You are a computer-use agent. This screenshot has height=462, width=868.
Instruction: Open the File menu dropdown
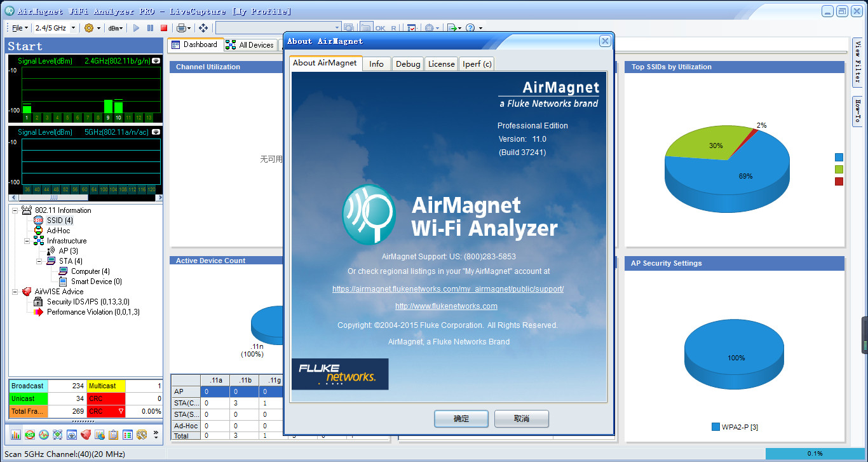click(x=20, y=28)
